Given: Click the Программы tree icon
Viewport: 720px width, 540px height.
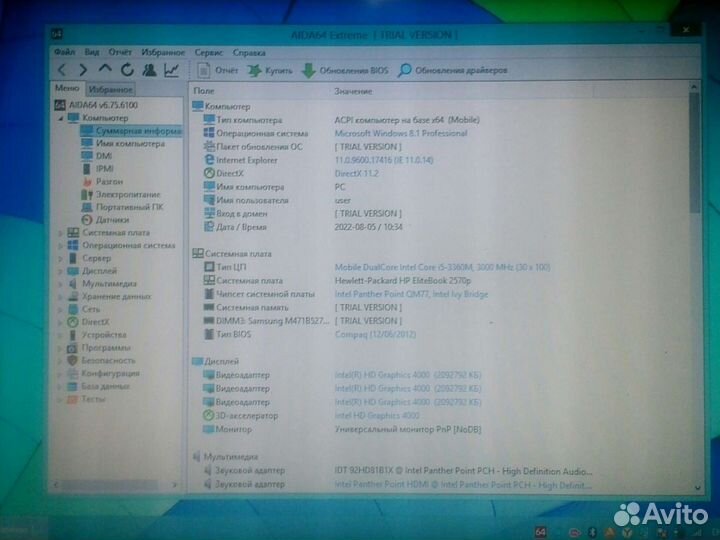Looking at the screenshot, I should pos(73,348).
